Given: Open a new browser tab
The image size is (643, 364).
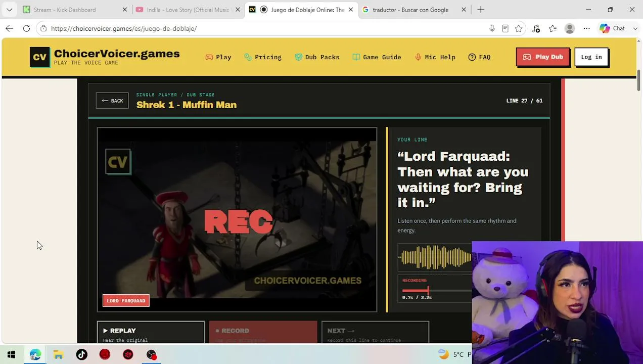Looking at the screenshot, I should click(481, 10).
